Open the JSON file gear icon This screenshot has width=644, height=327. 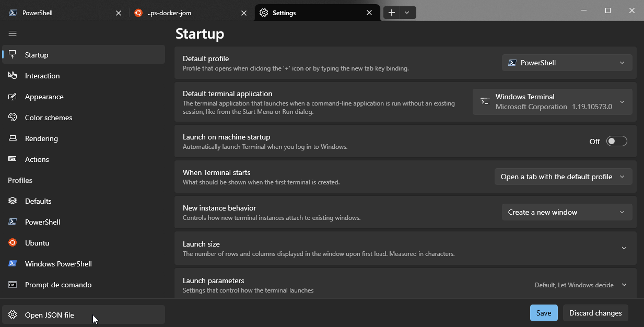(13, 315)
